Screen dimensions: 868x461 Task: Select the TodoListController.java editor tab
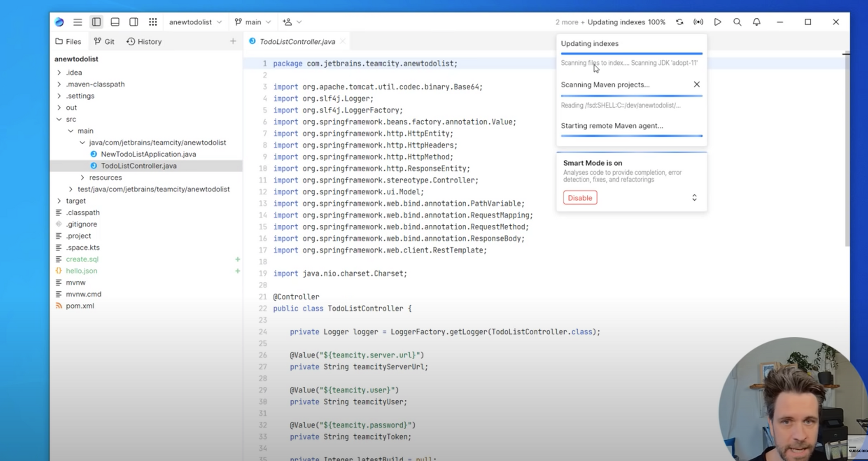(297, 42)
